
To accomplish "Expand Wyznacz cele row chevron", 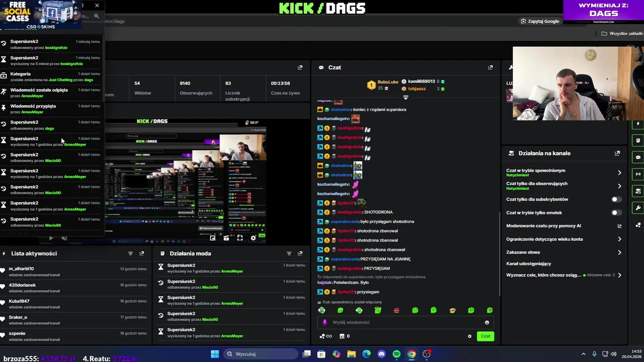I will [x=619, y=275].
